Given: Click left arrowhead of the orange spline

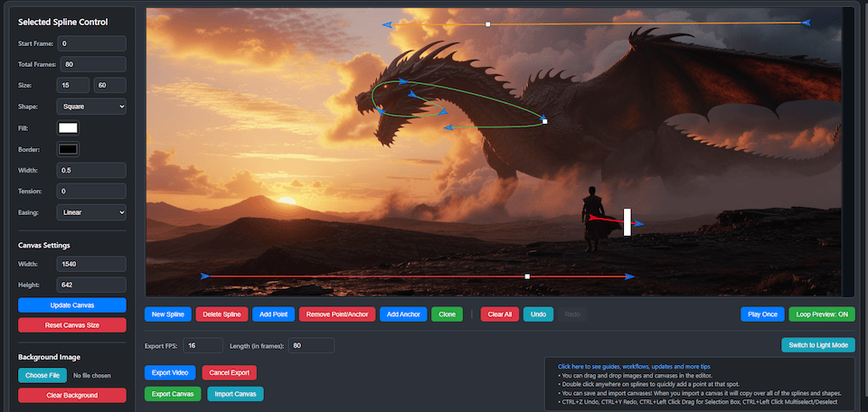Looking at the screenshot, I should [387, 24].
